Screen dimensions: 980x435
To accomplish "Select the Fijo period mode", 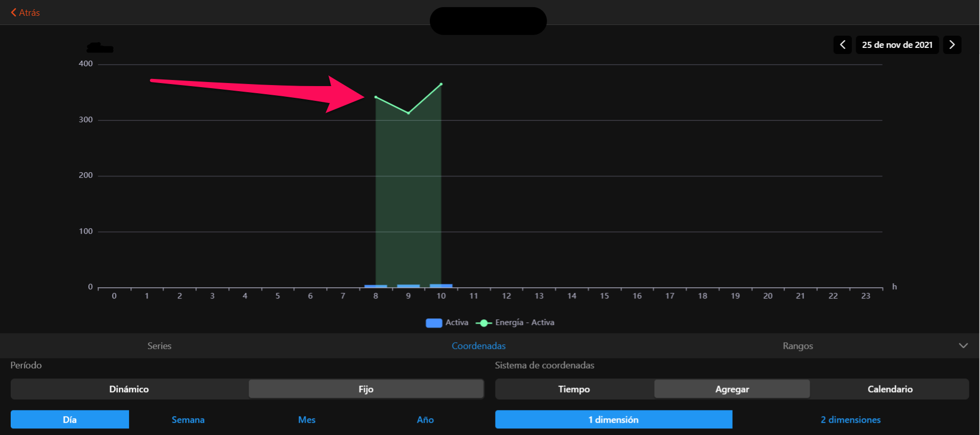I will click(x=366, y=389).
